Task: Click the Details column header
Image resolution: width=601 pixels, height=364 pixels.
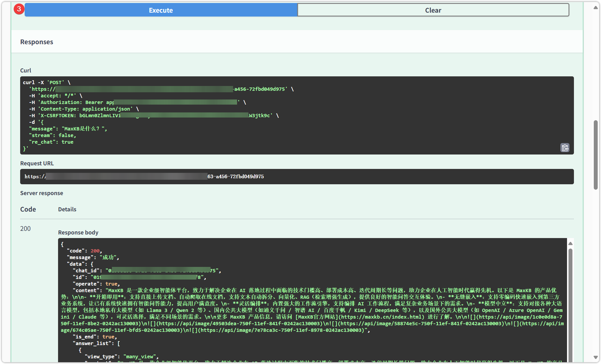Action: coord(67,209)
